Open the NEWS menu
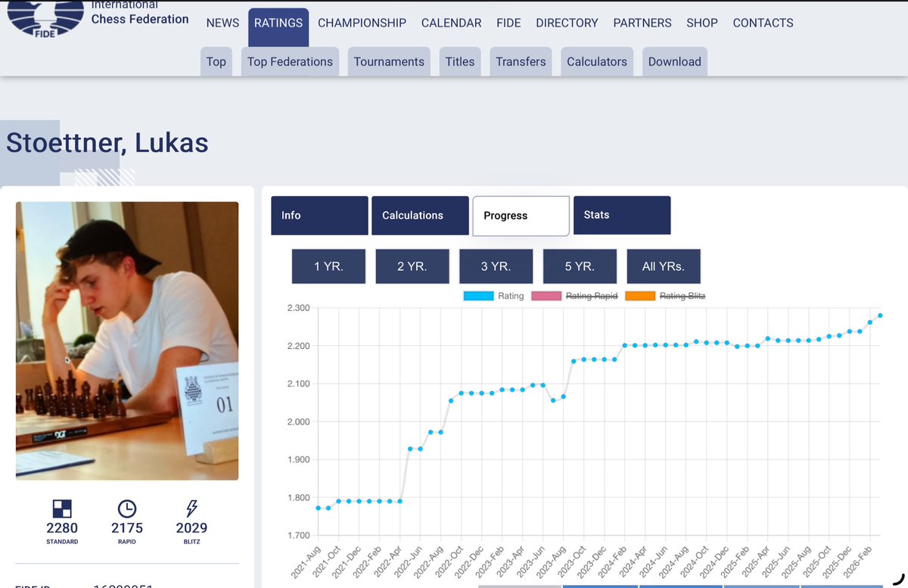The image size is (908, 588). [x=222, y=23]
